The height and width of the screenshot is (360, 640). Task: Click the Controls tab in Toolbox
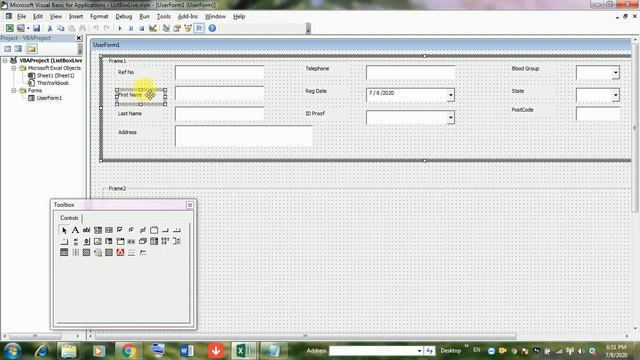(69, 218)
